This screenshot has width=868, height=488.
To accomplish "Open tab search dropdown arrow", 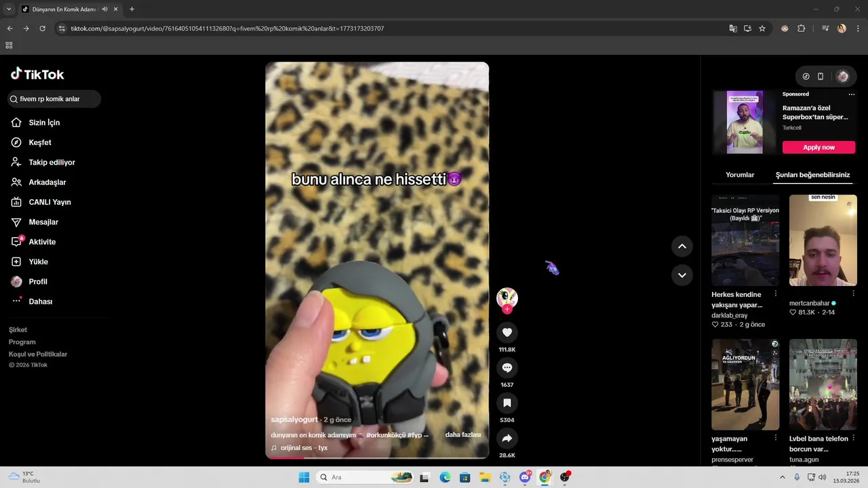I will 9,9.
